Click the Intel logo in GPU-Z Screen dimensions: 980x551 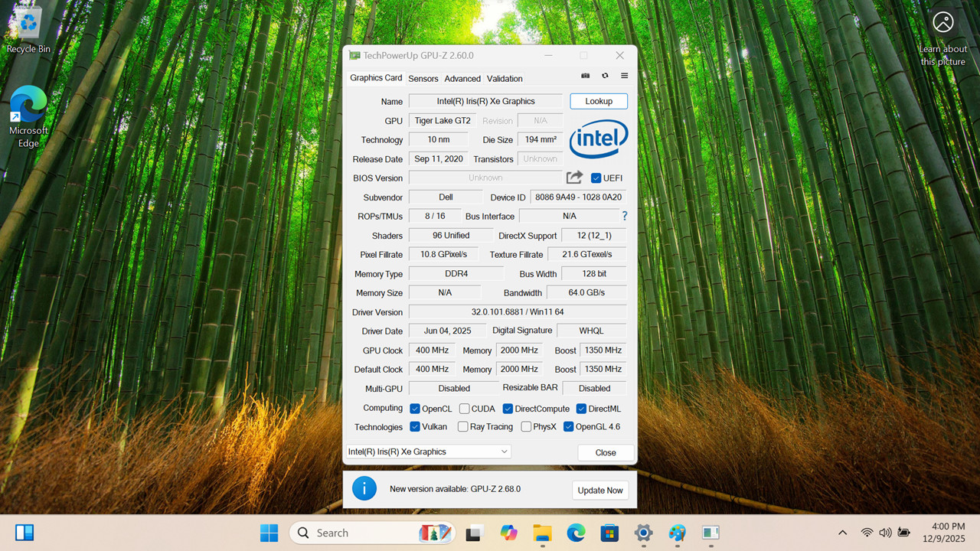pos(599,139)
